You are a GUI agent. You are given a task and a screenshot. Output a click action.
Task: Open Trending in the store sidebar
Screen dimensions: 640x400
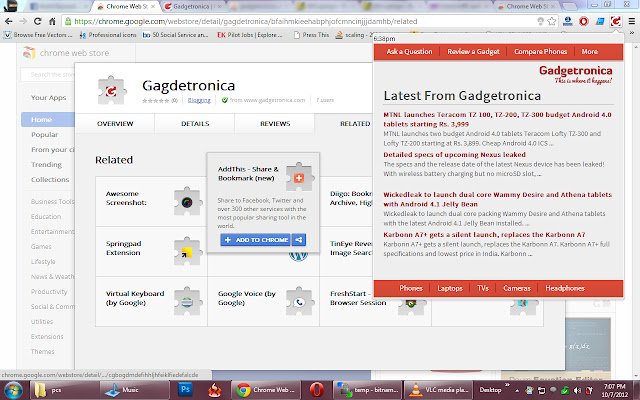(47, 164)
